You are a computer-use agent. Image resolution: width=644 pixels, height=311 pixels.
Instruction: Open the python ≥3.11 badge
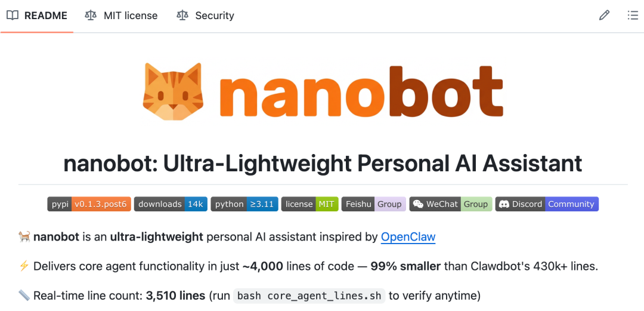click(244, 204)
